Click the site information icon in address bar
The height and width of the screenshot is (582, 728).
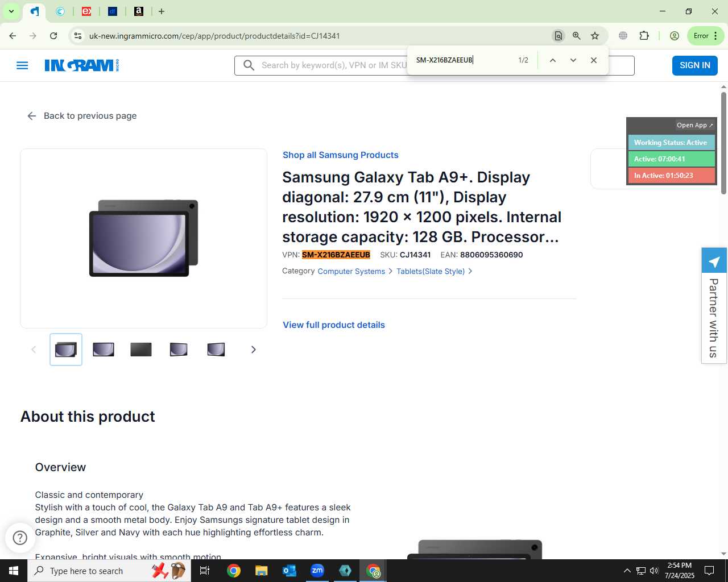click(x=78, y=36)
